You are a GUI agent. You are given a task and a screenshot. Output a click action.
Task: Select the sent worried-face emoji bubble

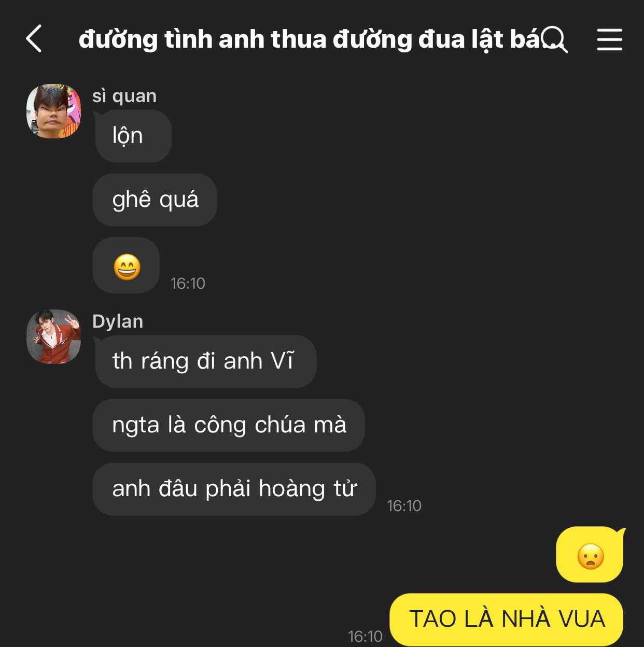[591, 555]
